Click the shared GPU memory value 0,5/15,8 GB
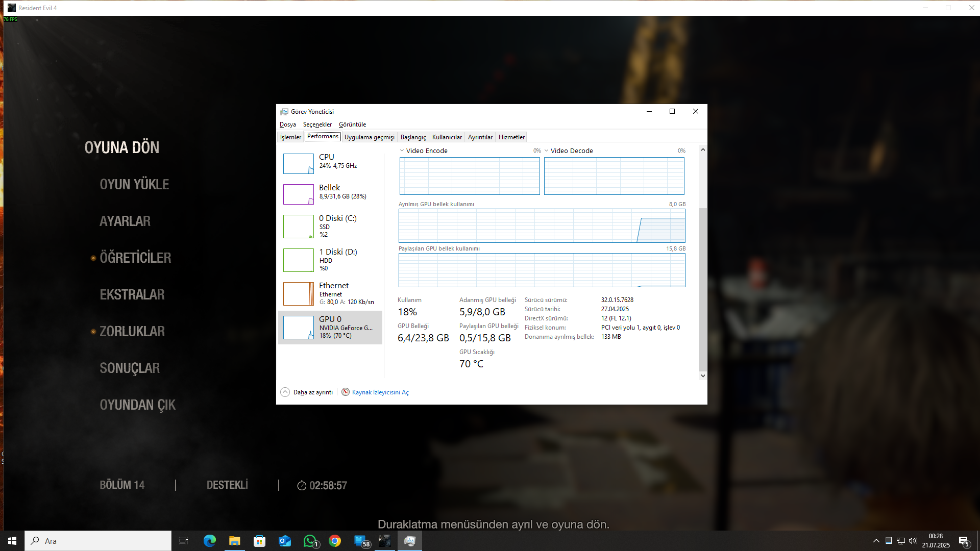The width and height of the screenshot is (980, 551). click(485, 338)
